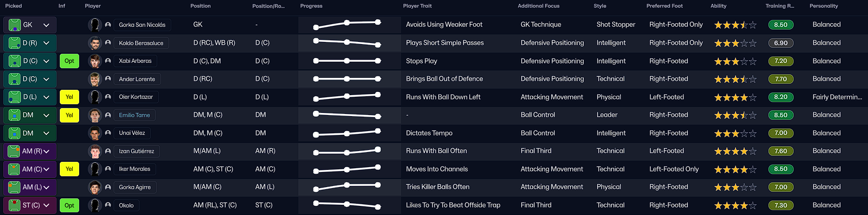Viewport: 868px width, 215px height.
Task: Click the Opt info badge for Okolo
Action: [69, 205]
